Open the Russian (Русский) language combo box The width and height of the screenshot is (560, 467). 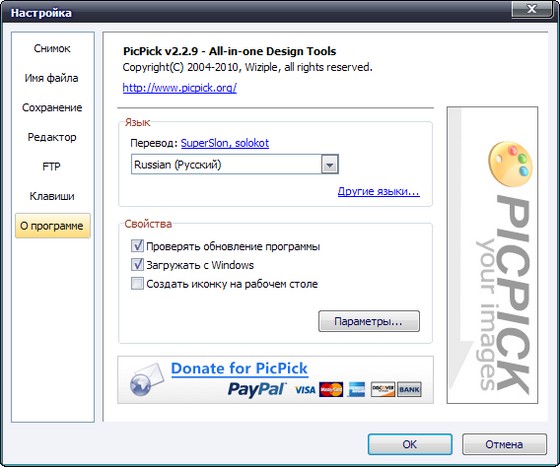point(235,165)
